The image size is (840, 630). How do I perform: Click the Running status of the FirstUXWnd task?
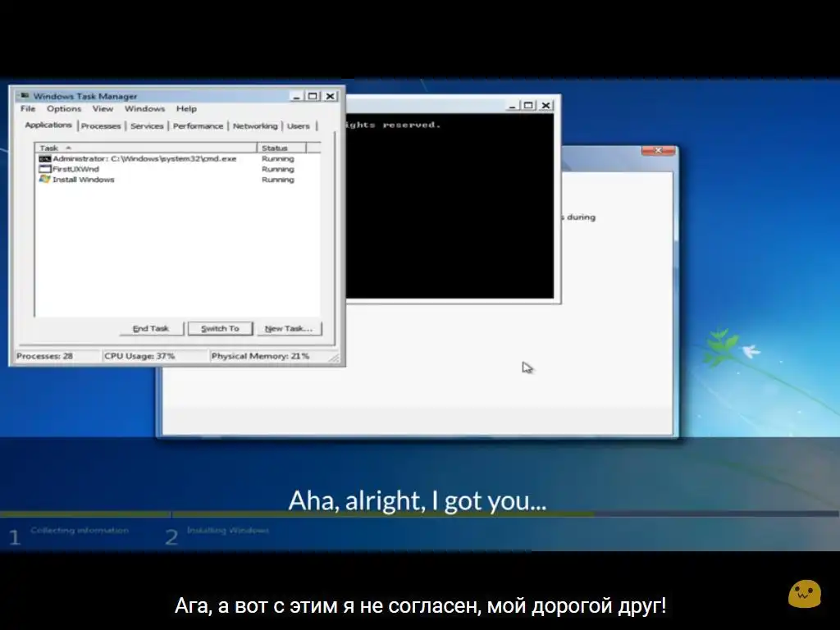[x=277, y=169]
